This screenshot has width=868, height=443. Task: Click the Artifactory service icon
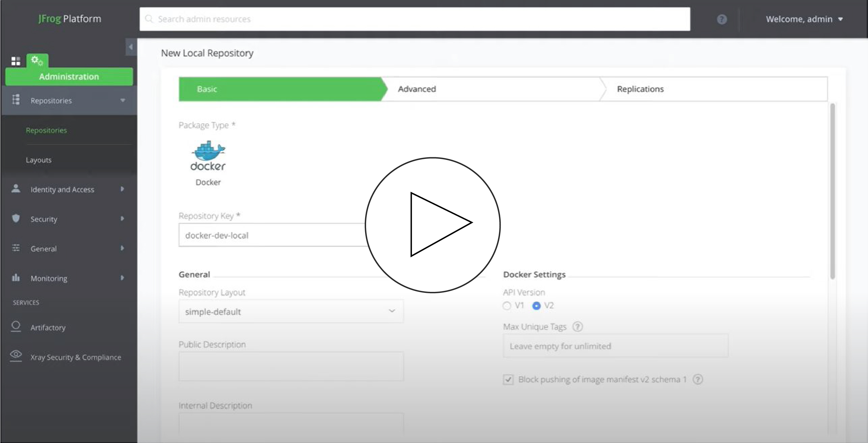(16, 327)
